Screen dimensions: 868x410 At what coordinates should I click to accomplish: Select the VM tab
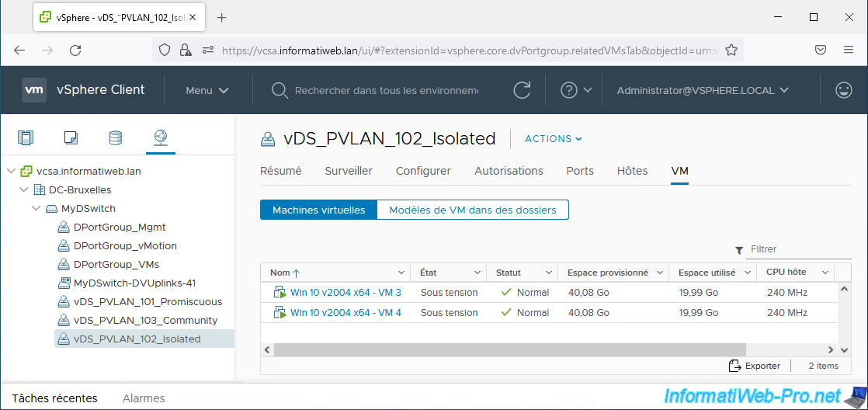[680, 171]
